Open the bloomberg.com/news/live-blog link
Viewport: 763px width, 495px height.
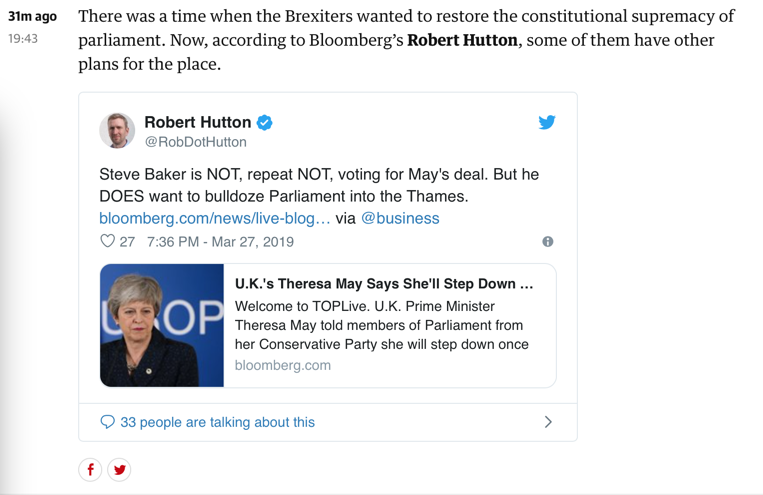(x=214, y=218)
